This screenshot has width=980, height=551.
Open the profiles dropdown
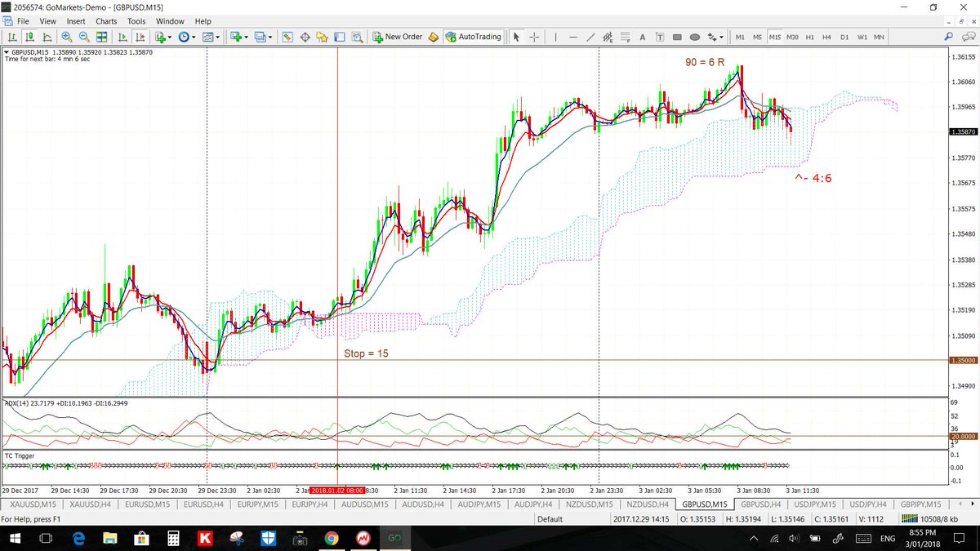click(263, 37)
